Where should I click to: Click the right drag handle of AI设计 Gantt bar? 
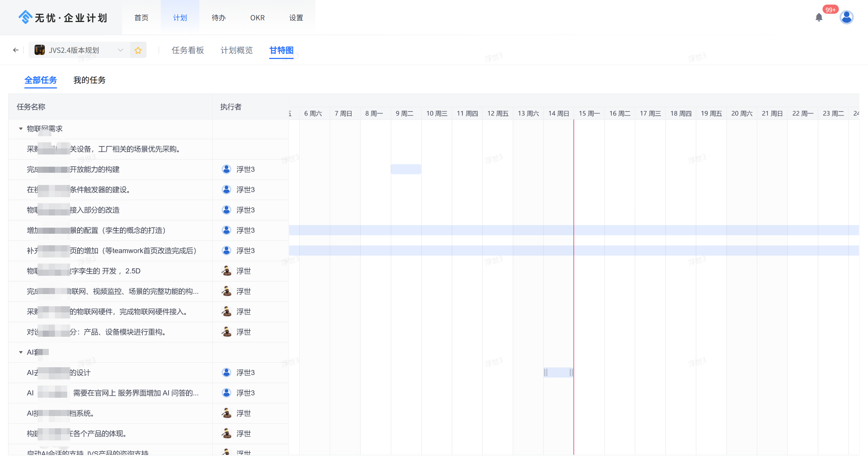[x=571, y=372]
